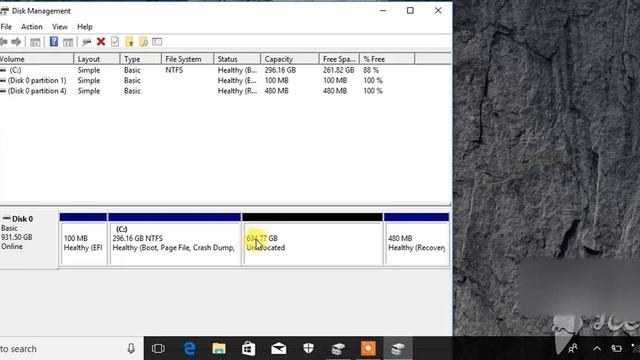This screenshot has height=360, width=640.
Task: Open Microsoft Store from the taskbar
Action: coord(249,349)
